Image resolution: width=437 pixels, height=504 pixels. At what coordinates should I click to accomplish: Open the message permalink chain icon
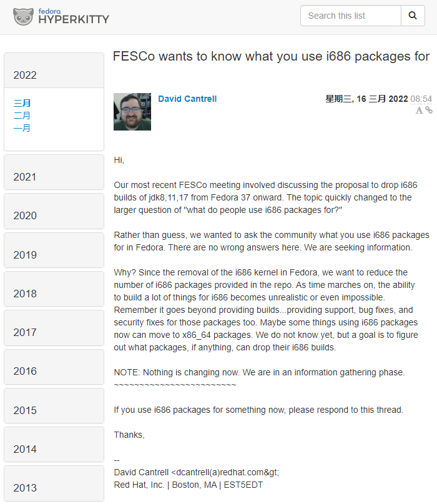click(429, 111)
